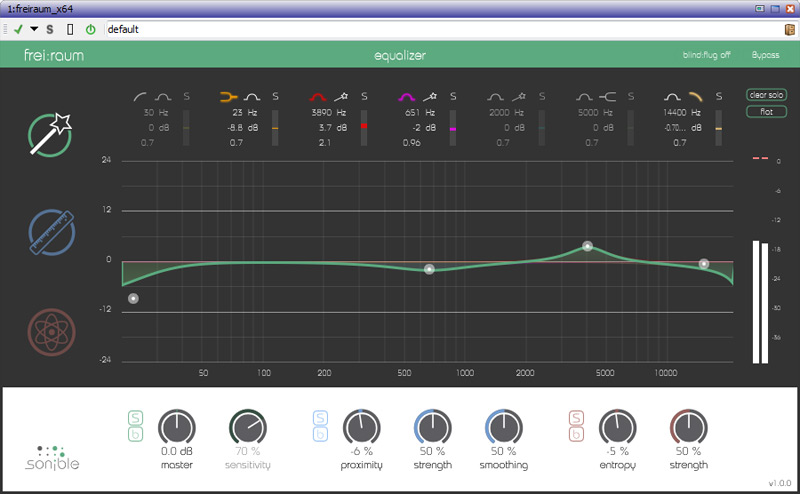The width and height of the screenshot is (800, 494).
Task: Click the blue proximity strength knob
Action: coord(433,428)
